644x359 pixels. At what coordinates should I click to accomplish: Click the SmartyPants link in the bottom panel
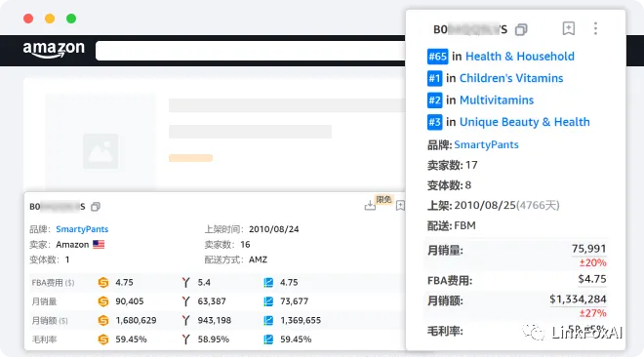tap(82, 229)
